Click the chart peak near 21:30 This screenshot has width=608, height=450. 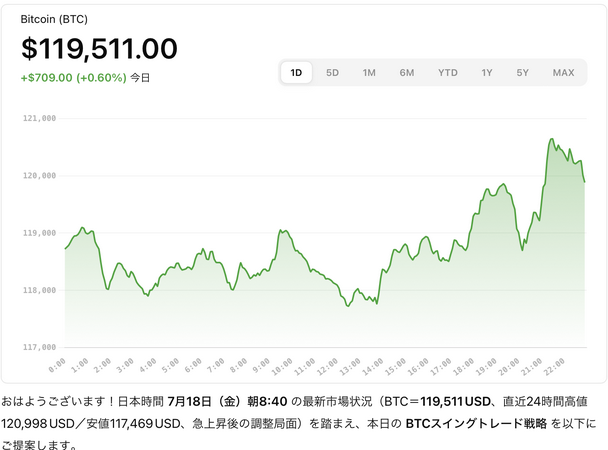551,139
